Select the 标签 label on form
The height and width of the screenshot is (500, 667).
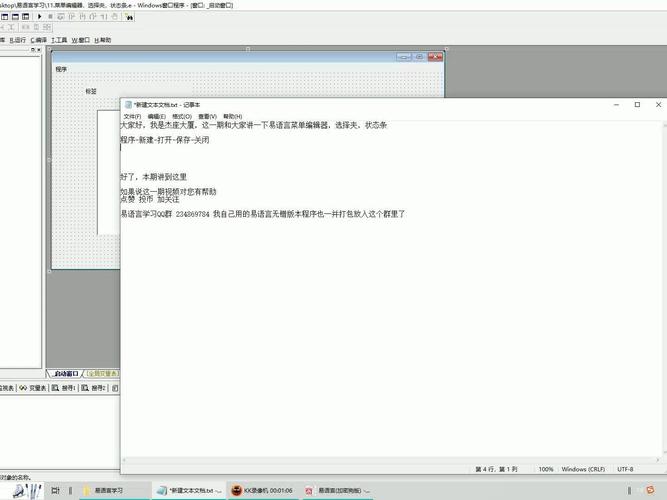(x=91, y=91)
